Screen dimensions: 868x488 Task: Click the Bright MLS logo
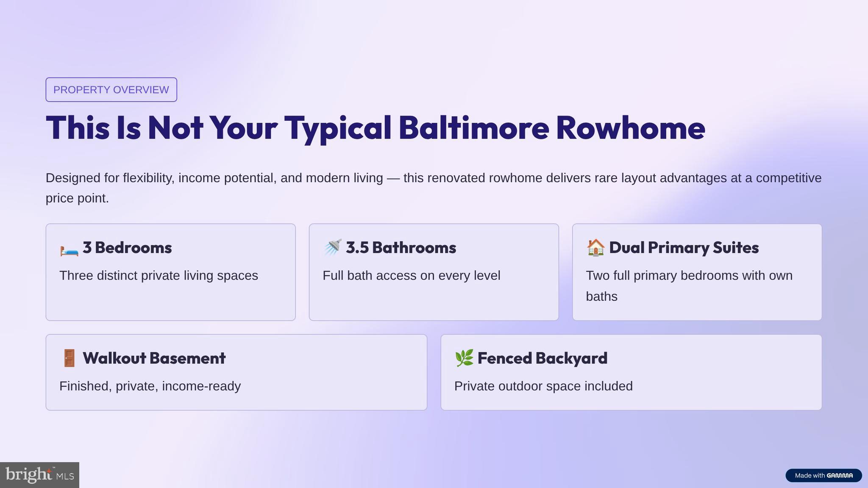click(39, 475)
